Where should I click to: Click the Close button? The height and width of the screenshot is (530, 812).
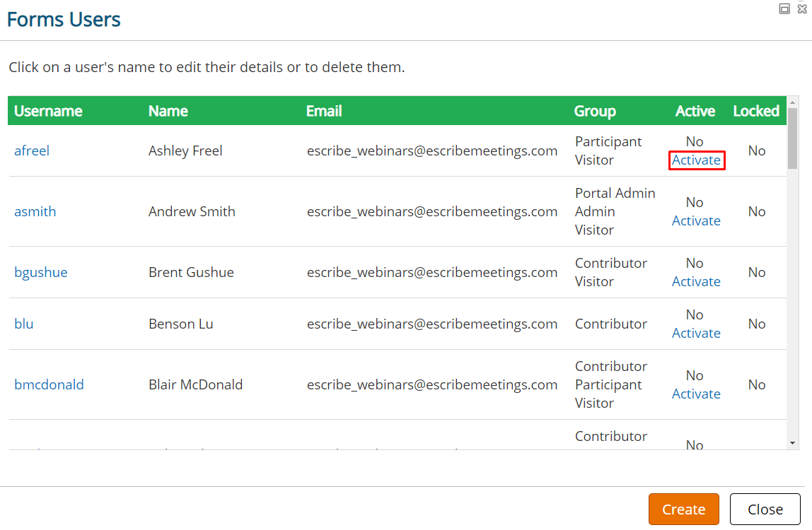[765, 510]
